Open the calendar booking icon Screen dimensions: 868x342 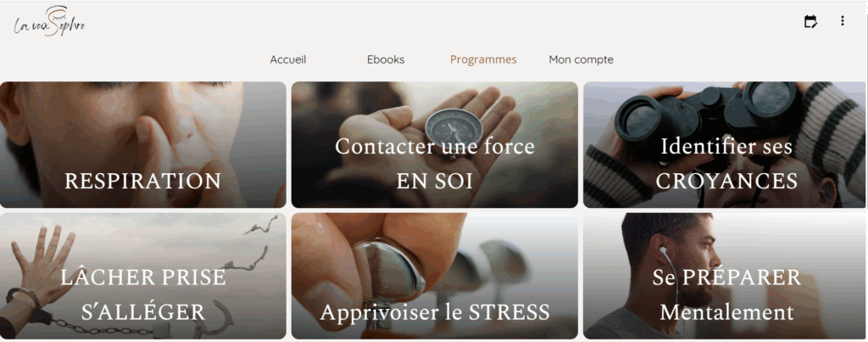click(x=810, y=21)
